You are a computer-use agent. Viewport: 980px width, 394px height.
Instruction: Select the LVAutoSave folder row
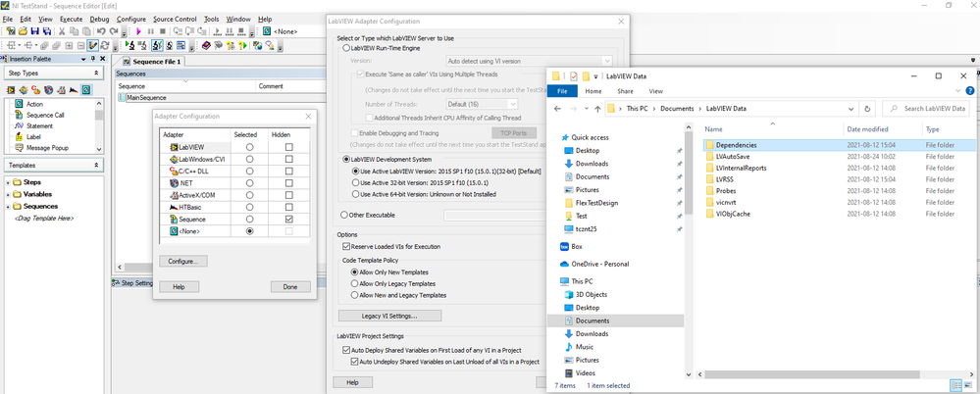(836, 156)
